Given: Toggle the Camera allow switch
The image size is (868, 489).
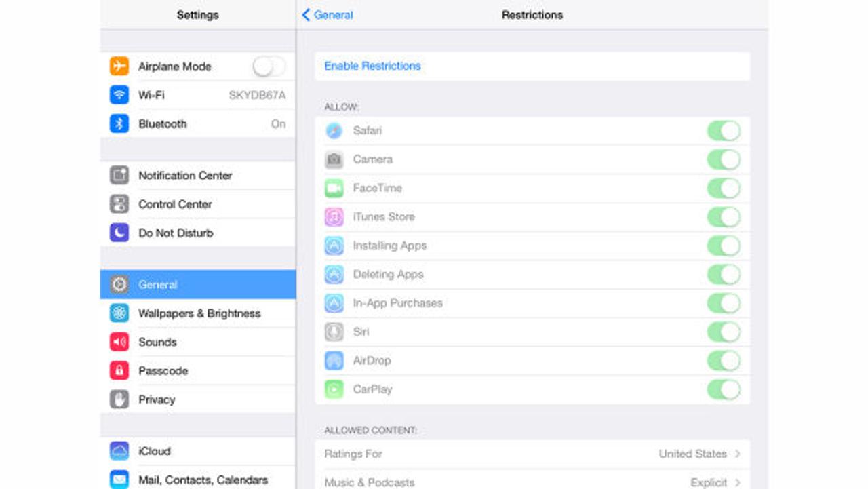Looking at the screenshot, I should [724, 159].
